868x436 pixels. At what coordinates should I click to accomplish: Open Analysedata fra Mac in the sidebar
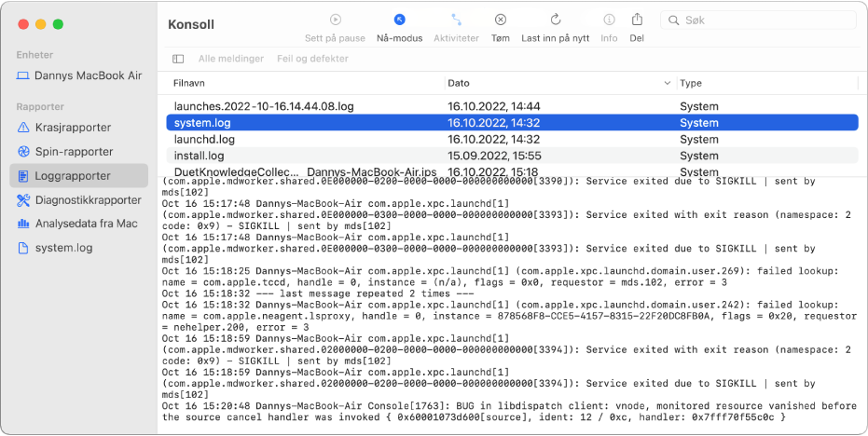[x=79, y=224]
